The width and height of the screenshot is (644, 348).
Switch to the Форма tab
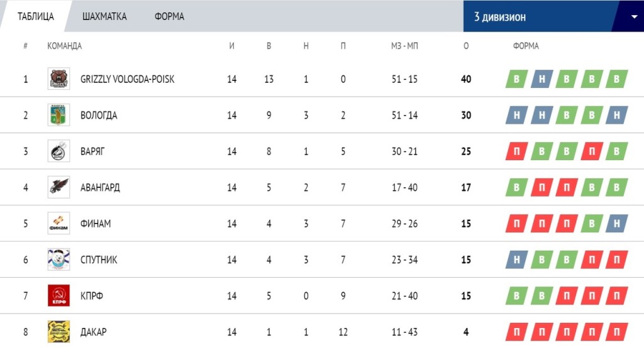pyautogui.click(x=169, y=16)
